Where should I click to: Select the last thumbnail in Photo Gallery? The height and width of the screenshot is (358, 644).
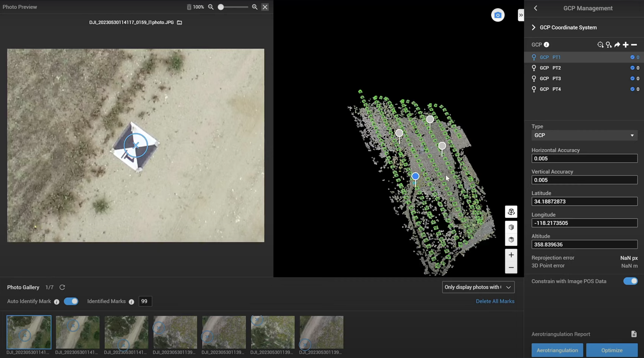tap(321, 332)
